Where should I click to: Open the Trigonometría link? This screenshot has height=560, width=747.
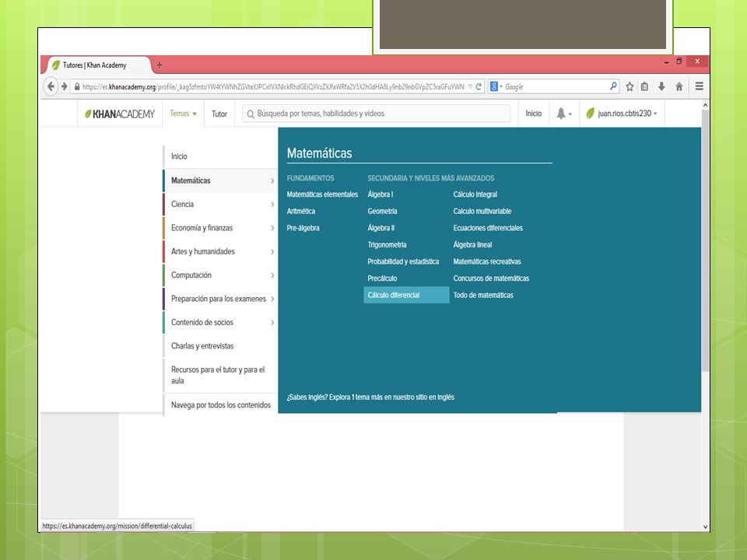click(x=387, y=245)
